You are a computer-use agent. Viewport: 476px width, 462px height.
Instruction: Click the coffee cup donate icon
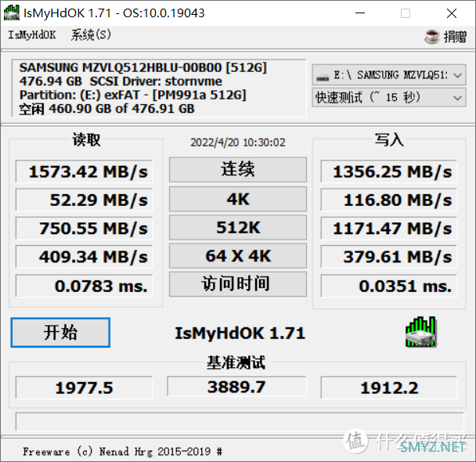[x=432, y=37]
